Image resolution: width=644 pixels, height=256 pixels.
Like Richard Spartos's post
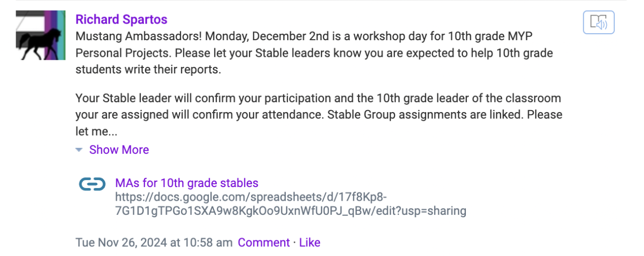click(x=309, y=242)
